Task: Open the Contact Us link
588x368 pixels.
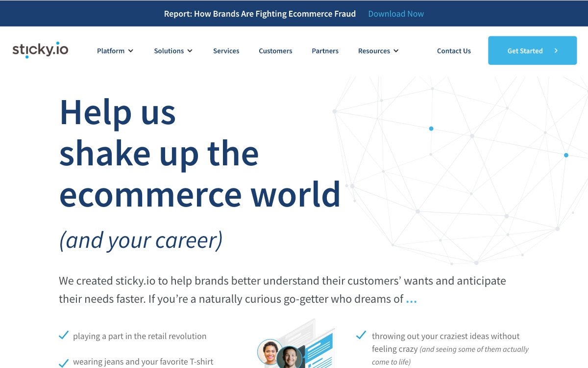Action: click(454, 51)
